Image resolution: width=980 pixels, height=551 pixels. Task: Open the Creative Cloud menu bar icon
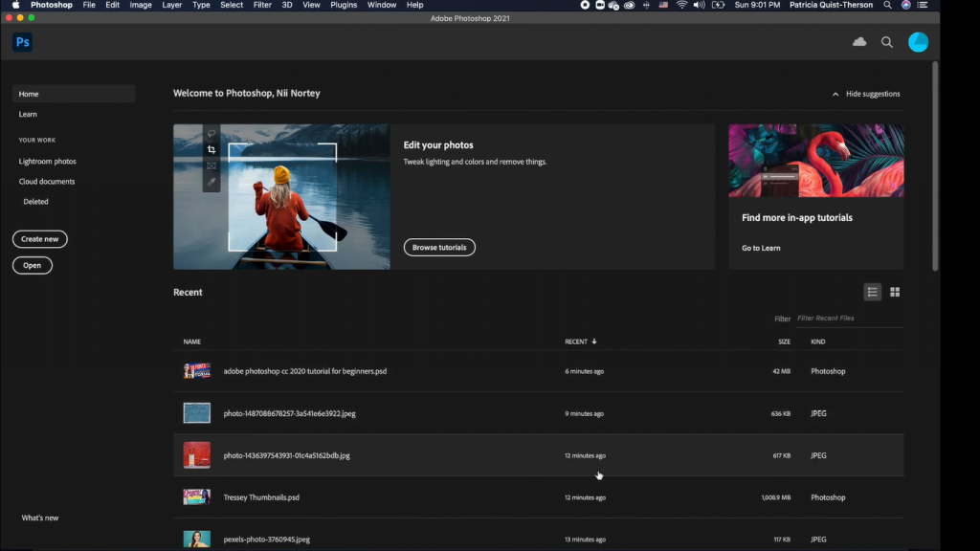tap(630, 5)
